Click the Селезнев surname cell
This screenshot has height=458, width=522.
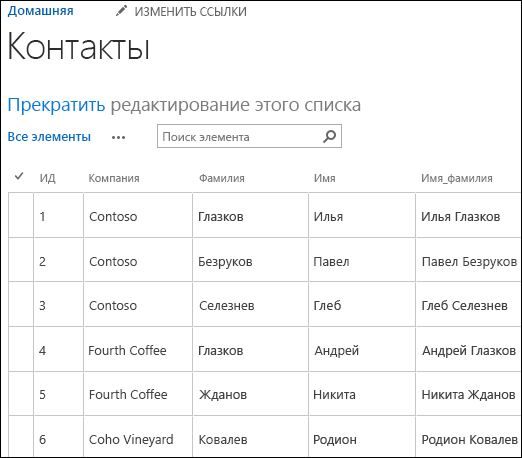pos(251,304)
